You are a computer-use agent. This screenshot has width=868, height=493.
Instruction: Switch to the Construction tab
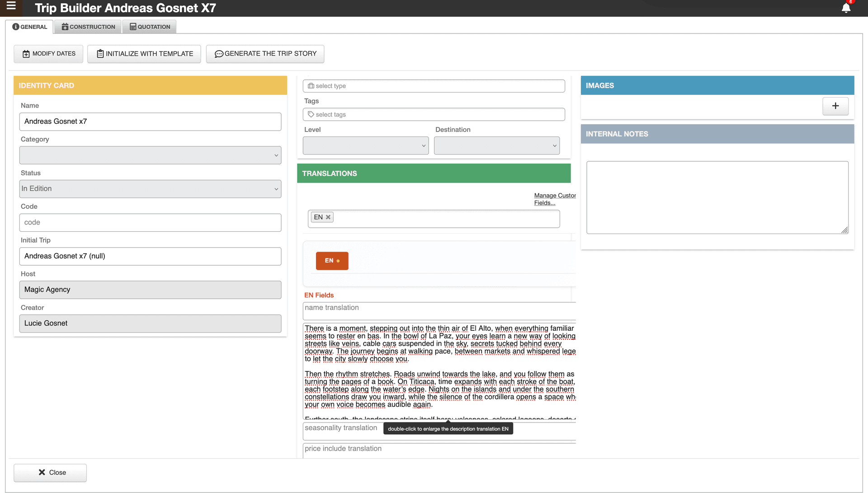click(x=88, y=27)
